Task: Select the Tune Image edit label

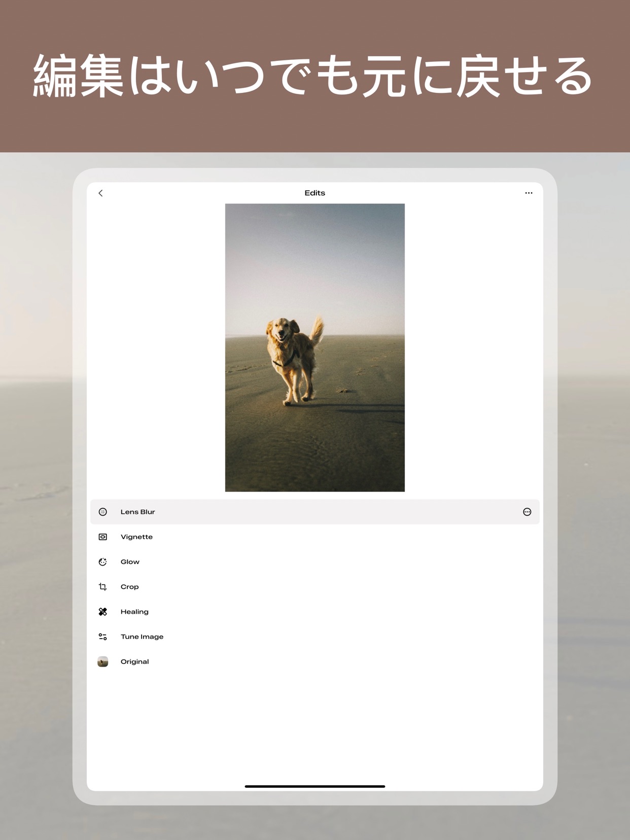Action: point(142,637)
